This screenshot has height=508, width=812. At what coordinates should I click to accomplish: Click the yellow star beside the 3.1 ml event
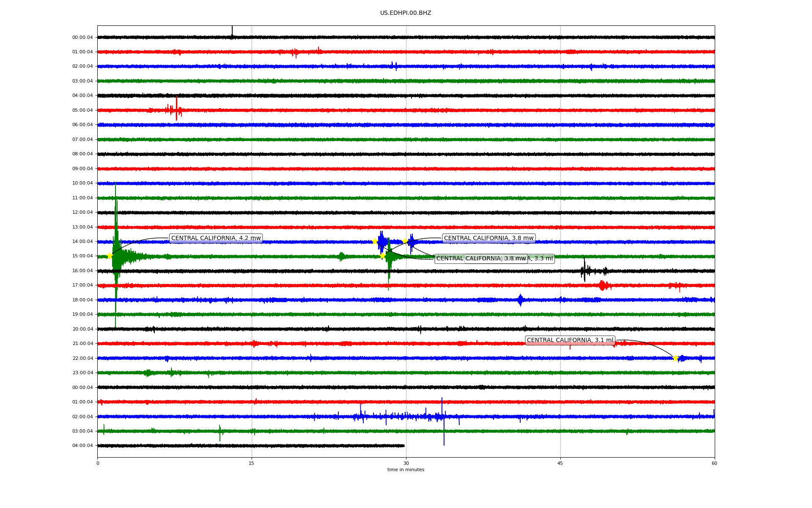coord(675,358)
